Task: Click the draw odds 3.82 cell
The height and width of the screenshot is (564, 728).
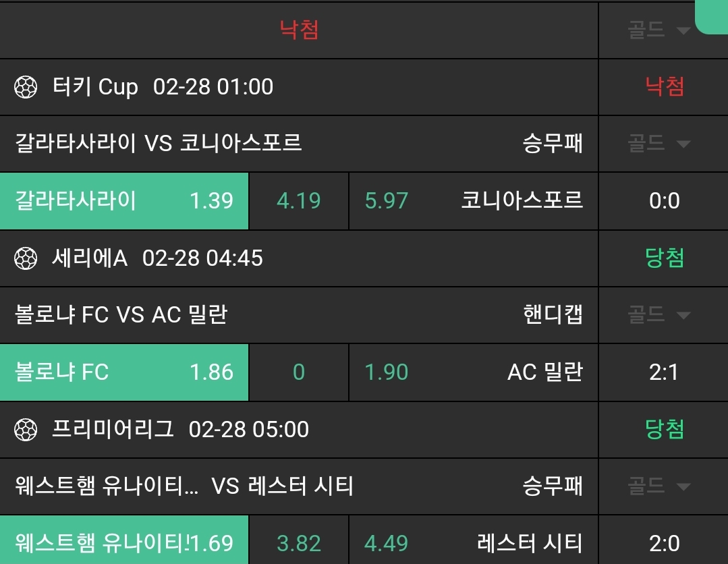Action: click(299, 543)
